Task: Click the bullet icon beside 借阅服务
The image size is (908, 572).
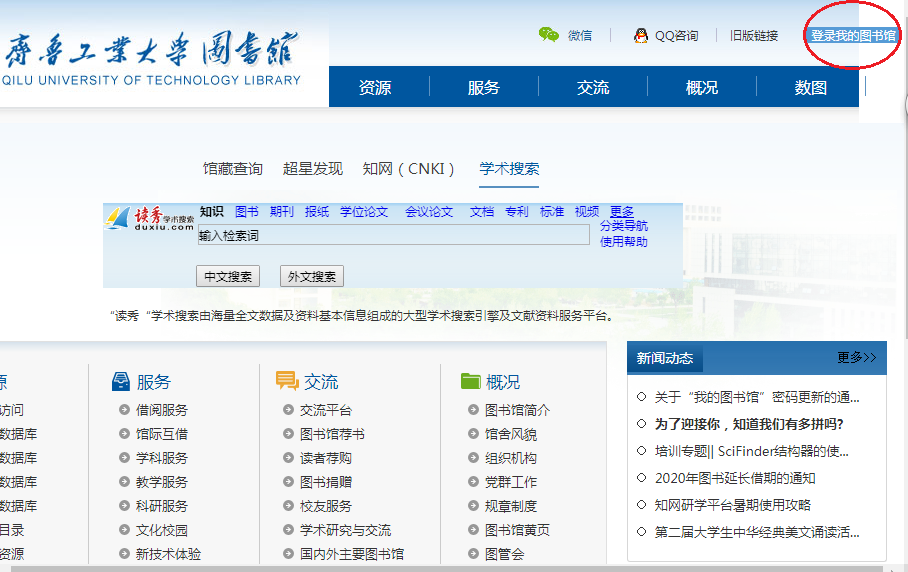Action: click(124, 410)
